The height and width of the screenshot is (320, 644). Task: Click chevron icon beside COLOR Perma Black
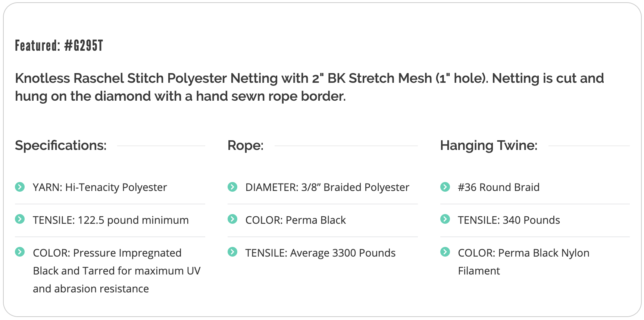pyautogui.click(x=232, y=219)
